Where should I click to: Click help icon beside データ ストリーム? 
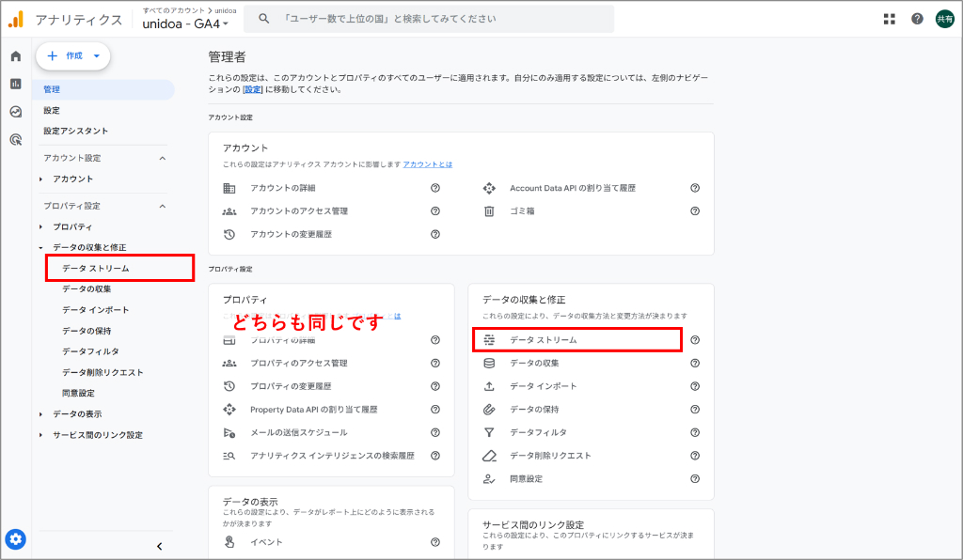coord(695,340)
